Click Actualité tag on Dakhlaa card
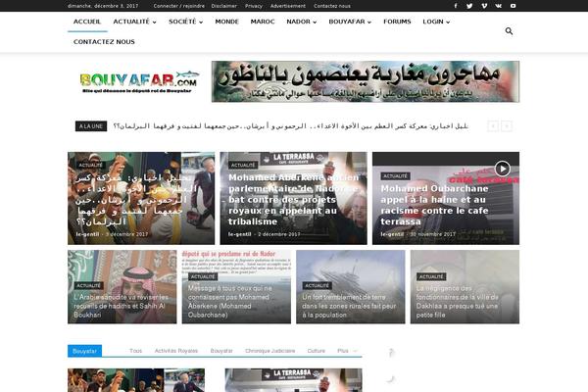This screenshot has width=588, height=392. pyautogui.click(x=431, y=276)
